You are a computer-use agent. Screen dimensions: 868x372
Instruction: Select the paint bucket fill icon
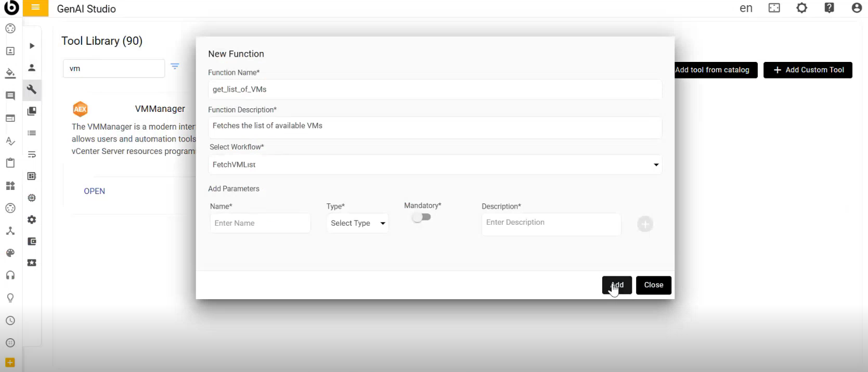click(x=10, y=73)
